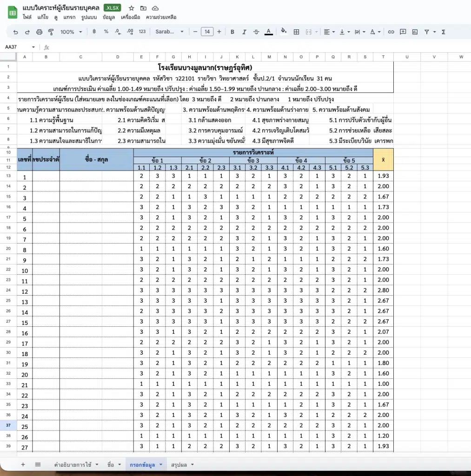The width and height of the screenshot is (471, 476).
Task: Select column T header
Action: click(x=383, y=57)
